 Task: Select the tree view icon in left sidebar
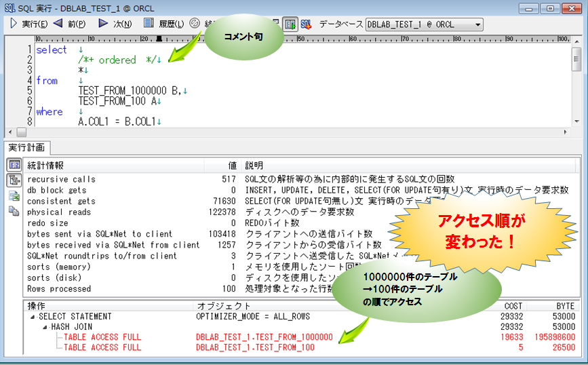tap(14, 180)
